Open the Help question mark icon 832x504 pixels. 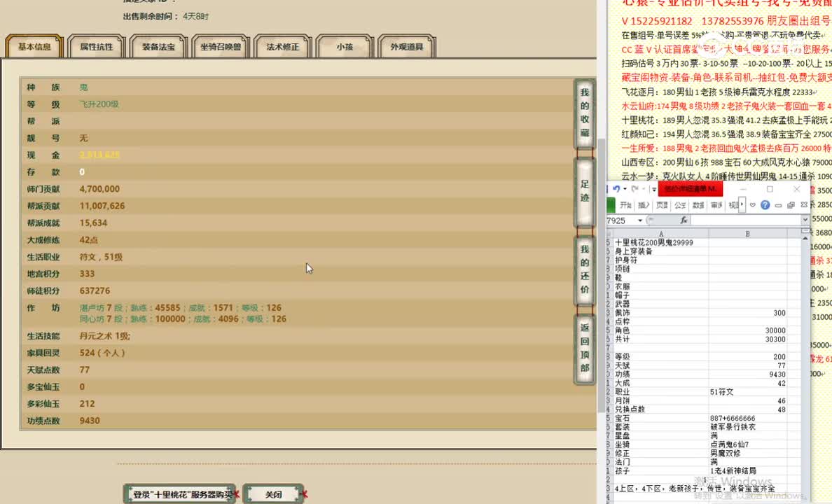(765, 205)
